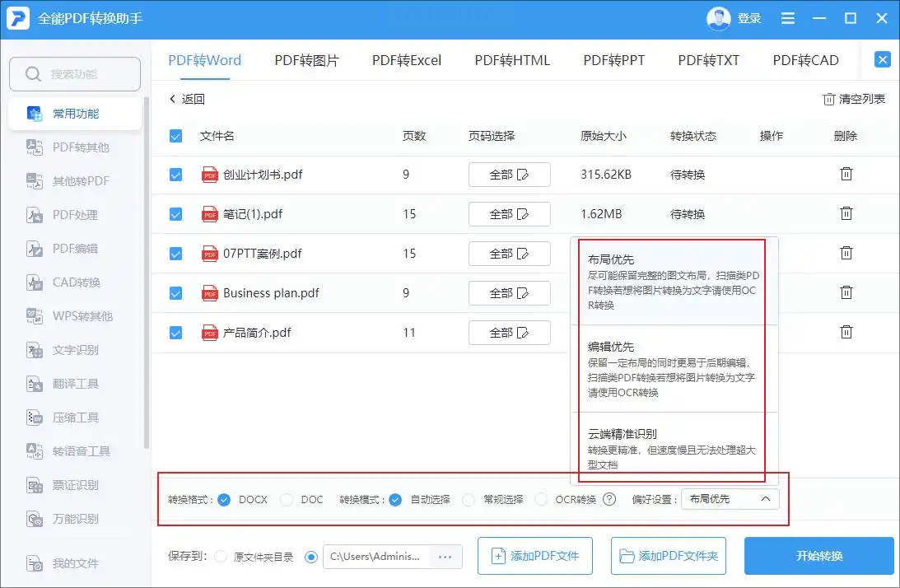
Task: Choose 云端精准识别 option in dropdown
Action: (674, 449)
